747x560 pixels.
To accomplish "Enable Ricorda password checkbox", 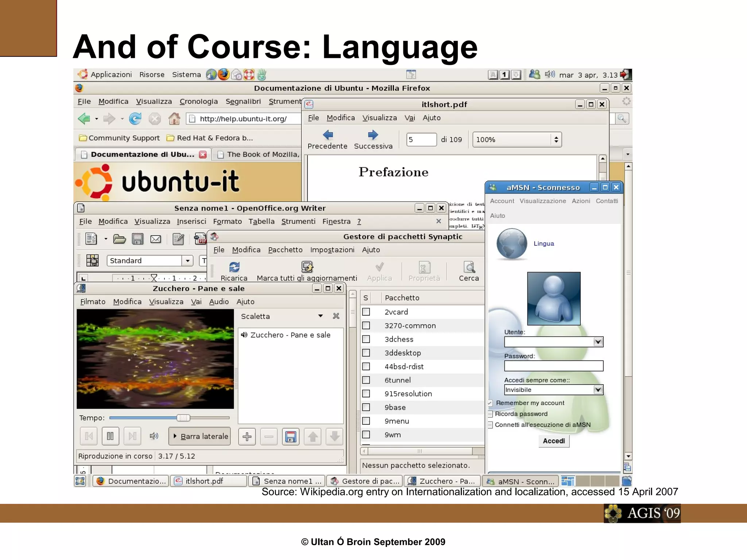I will click(x=491, y=414).
